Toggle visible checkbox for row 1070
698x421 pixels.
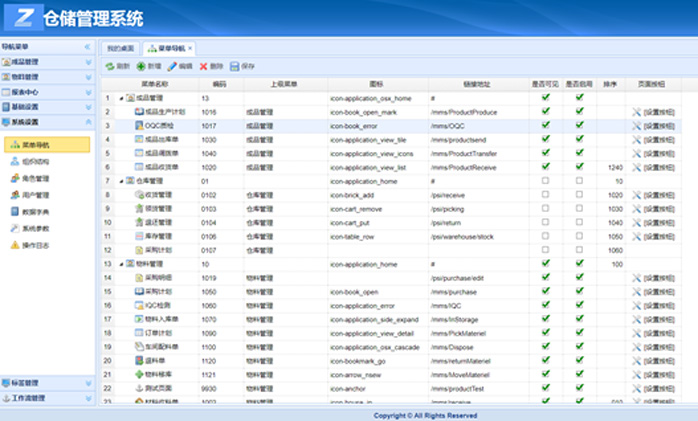pyautogui.click(x=545, y=319)
